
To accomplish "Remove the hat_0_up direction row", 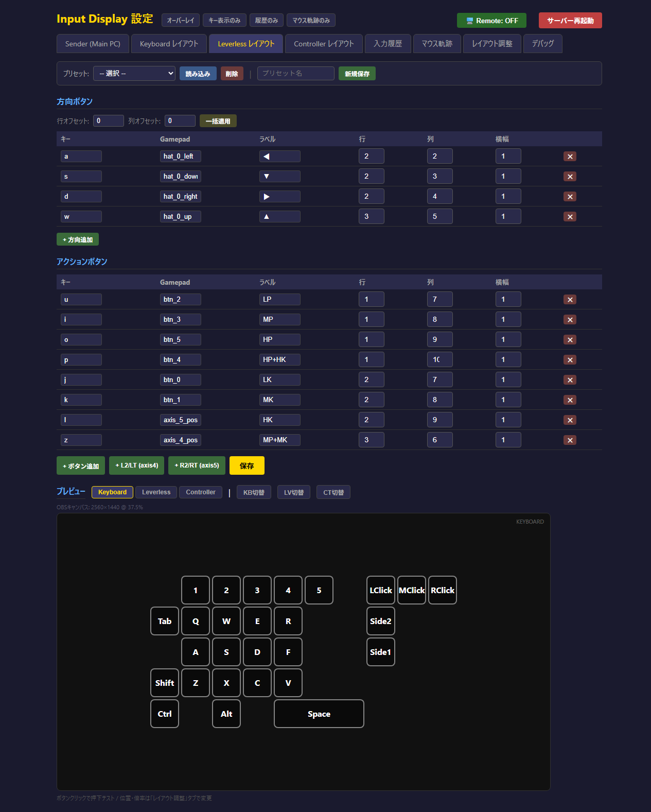I will point(570,217).
